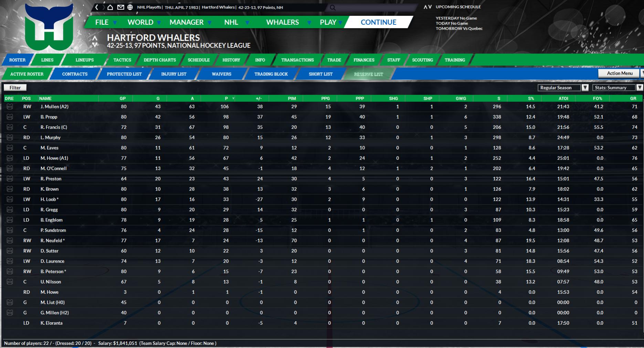Open the home screen icon
The image size is (644, 348).
click(110, 7)
